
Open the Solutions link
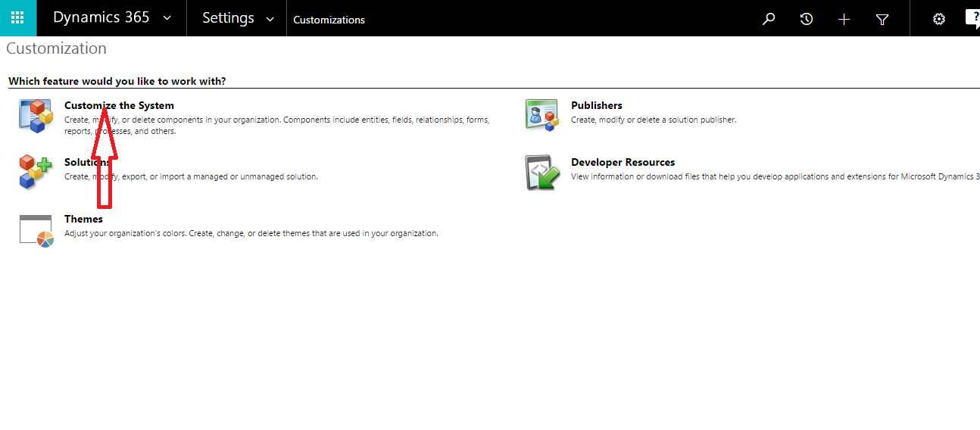[x=87, y=162]
